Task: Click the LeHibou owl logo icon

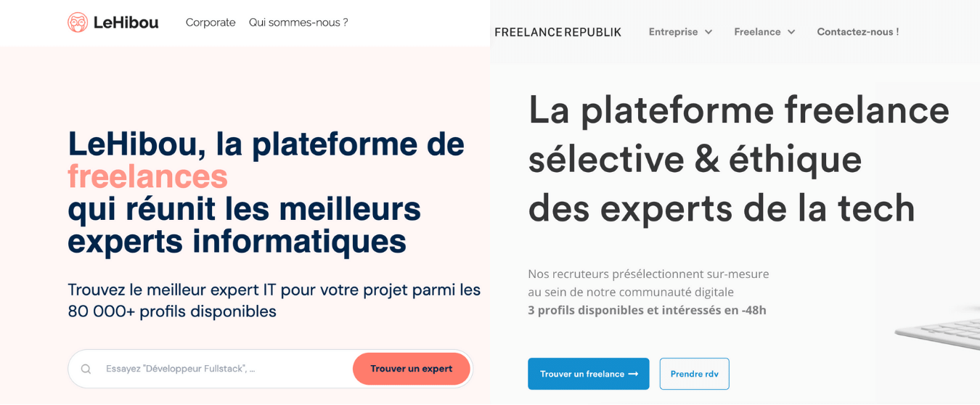Action: (x=78, y=22)
